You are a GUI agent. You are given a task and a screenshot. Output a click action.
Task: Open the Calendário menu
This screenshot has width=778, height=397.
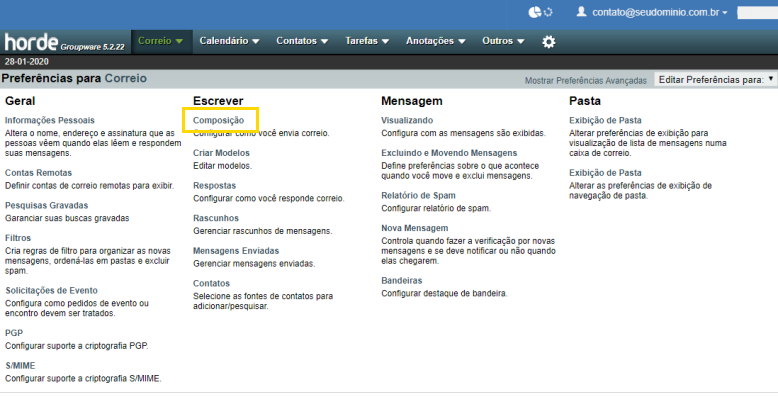pyautogui.click(x=229, y=41)
